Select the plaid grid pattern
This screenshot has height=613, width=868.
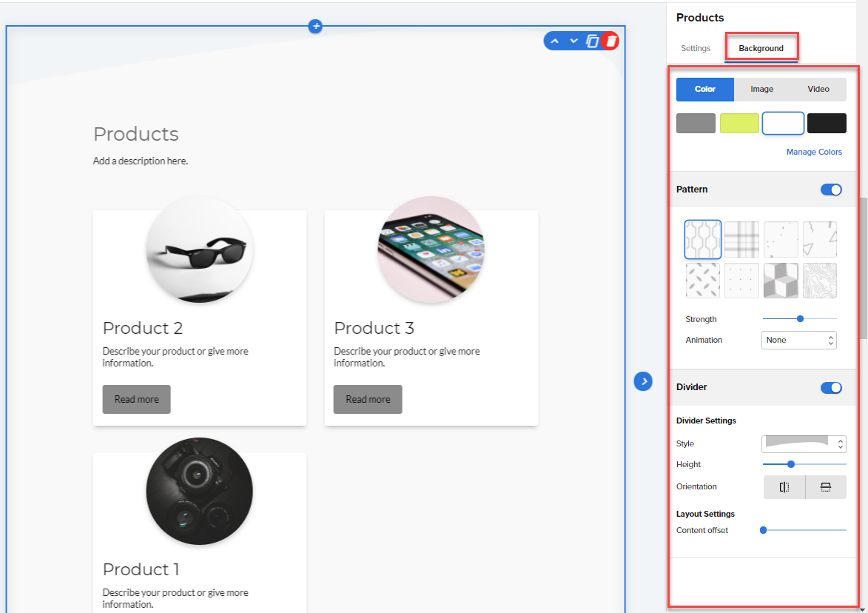(741, 239)
